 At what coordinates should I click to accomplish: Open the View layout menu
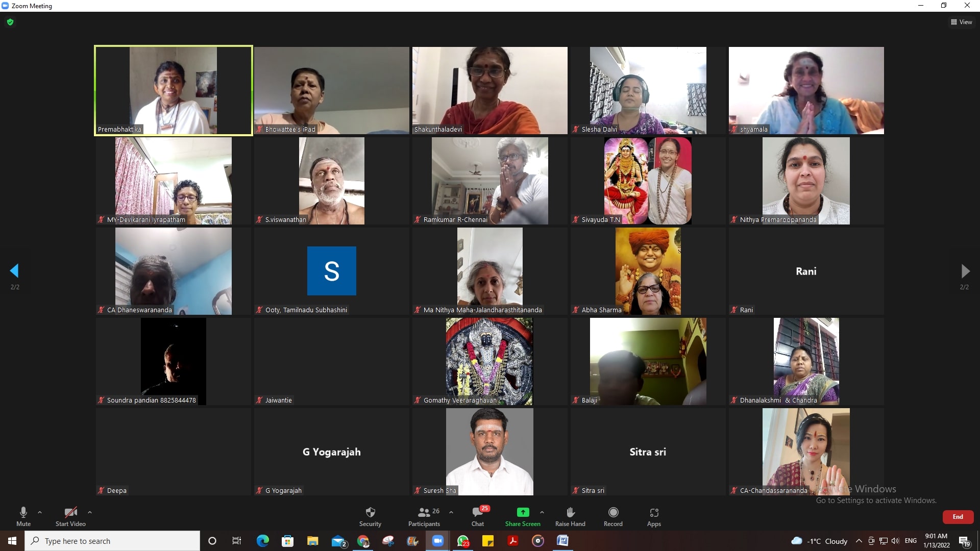pos(961,22)
